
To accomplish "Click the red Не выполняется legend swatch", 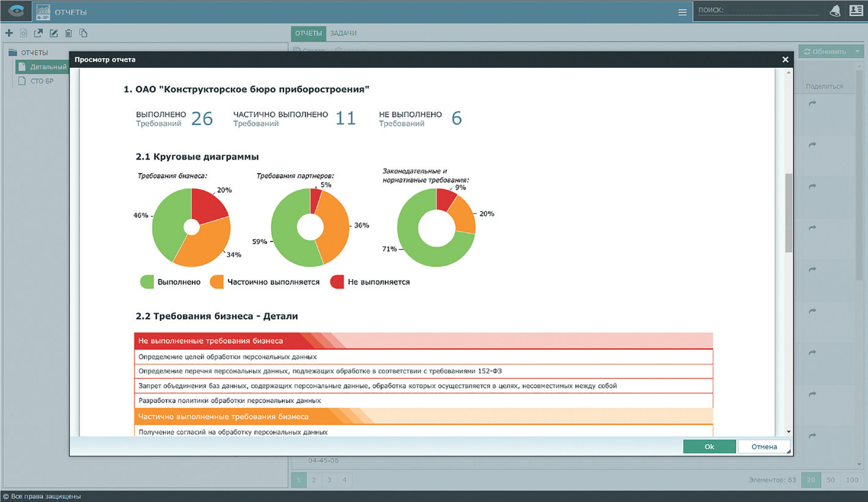I will point(337,282).
